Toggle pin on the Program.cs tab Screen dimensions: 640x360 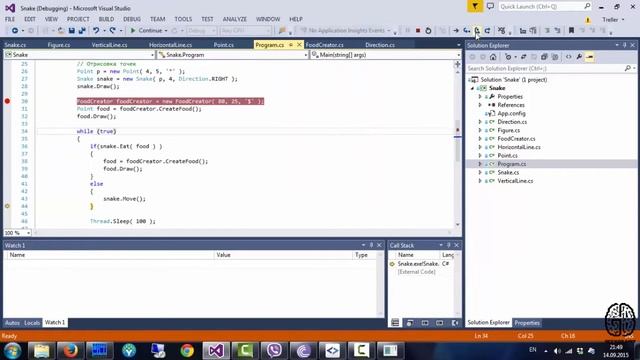[x=291, y=45]
